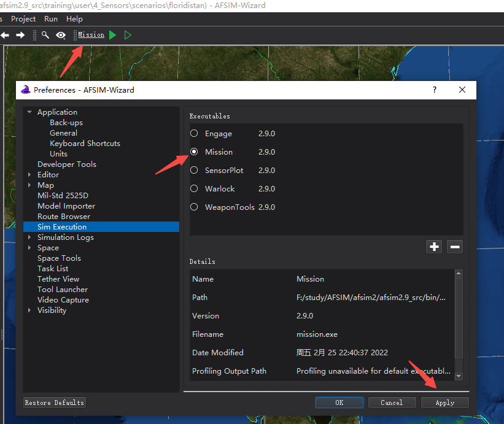This screenshot has width=504, height=424.
Task: Select Units preferences page
Action: [58, 153]
